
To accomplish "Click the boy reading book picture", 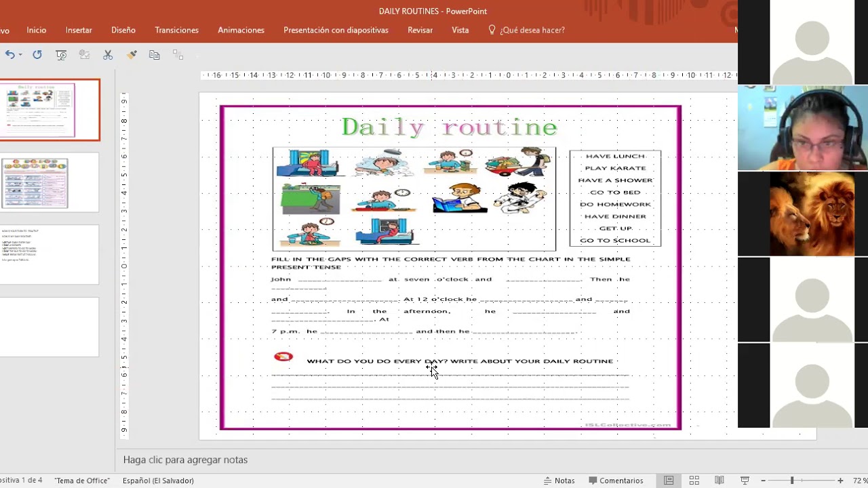I will [x=459, y=198].
